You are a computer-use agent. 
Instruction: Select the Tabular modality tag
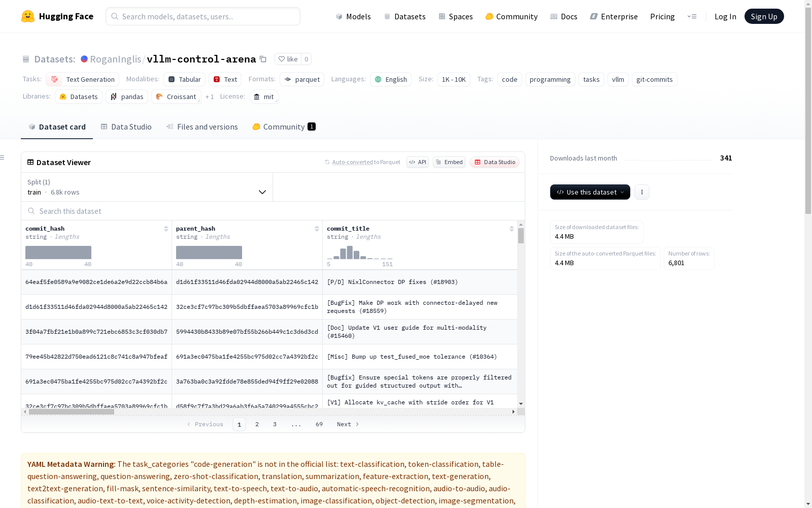click(x=185, y=79)
